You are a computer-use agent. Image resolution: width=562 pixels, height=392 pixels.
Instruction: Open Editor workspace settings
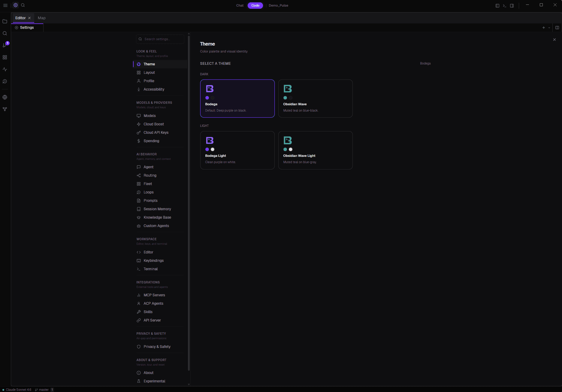(x=160, y=252)
